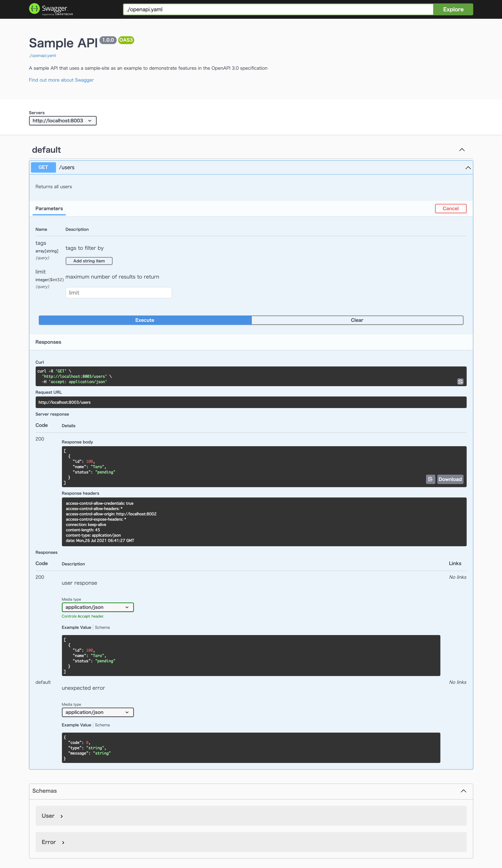502x868 pixels.
Task: Click the GET method badge on /users
Action: click(x=43, y=167)
